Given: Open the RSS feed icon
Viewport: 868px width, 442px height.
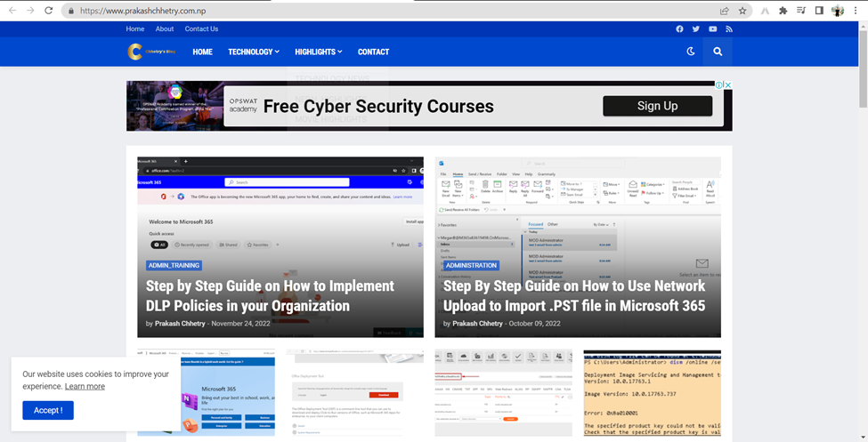Looking at the screenshot, I should 729,28.
